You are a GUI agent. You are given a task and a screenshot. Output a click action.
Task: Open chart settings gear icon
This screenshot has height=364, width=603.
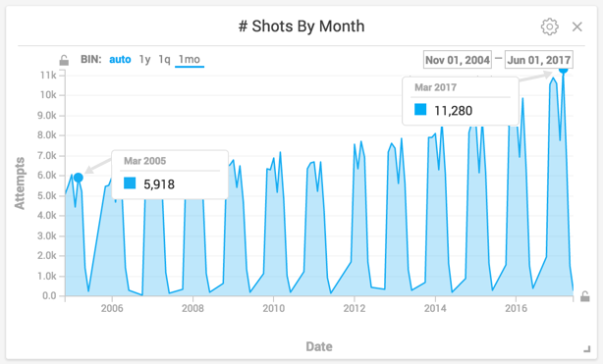550,26
